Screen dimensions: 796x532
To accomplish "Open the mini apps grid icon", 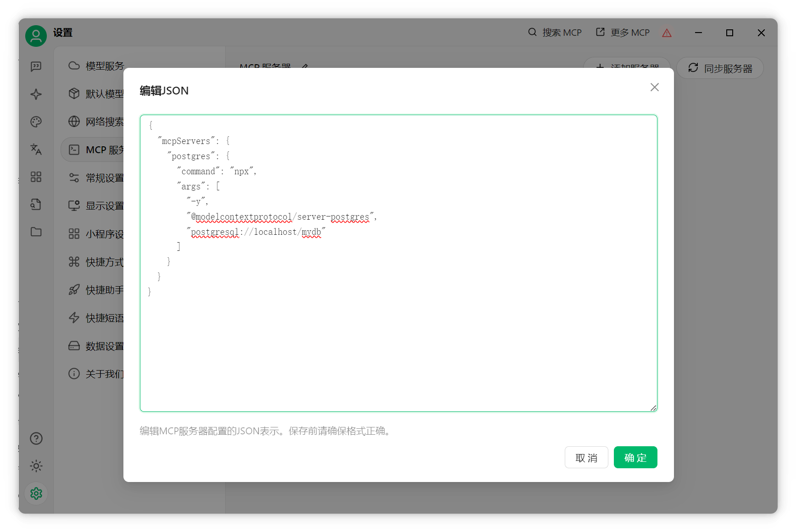I will tap(36, 177).
